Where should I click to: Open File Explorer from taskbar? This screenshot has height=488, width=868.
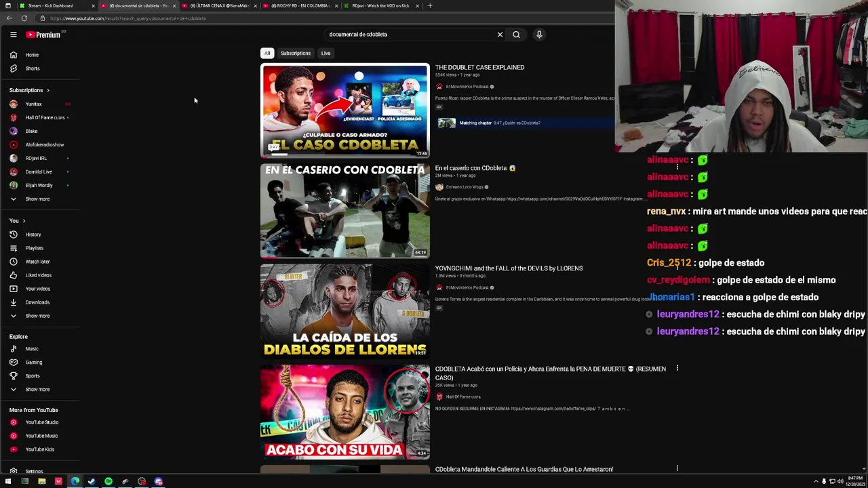pos(41,481)
